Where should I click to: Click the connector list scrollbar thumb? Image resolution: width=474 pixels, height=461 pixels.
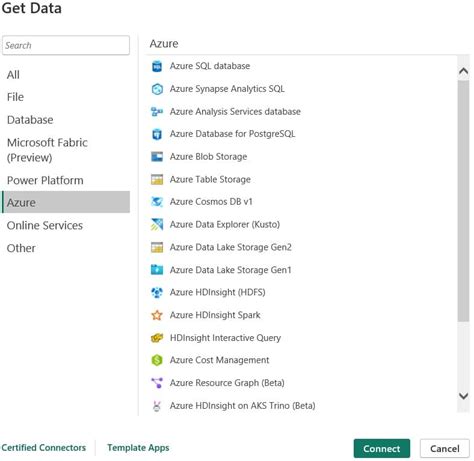pyautogui.click(x=463, y=201)
